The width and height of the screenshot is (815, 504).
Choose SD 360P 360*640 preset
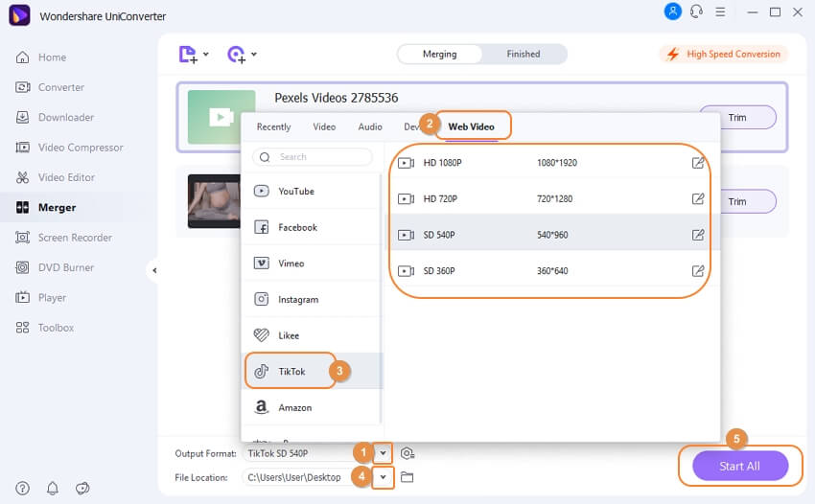click(550, 271)
